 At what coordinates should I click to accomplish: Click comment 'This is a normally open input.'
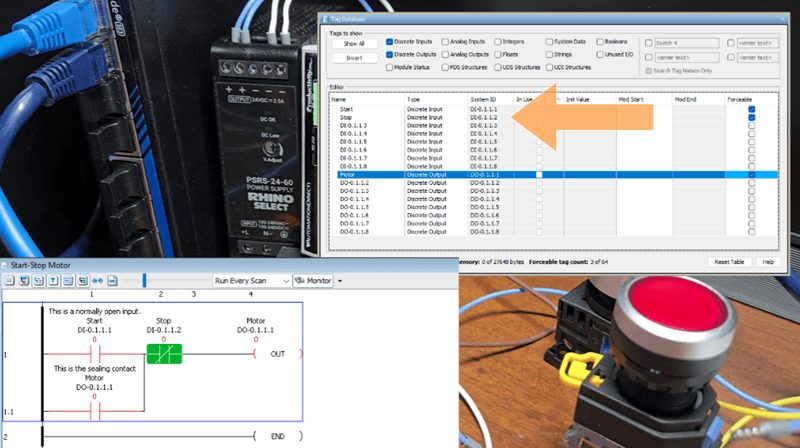point(94,311)
